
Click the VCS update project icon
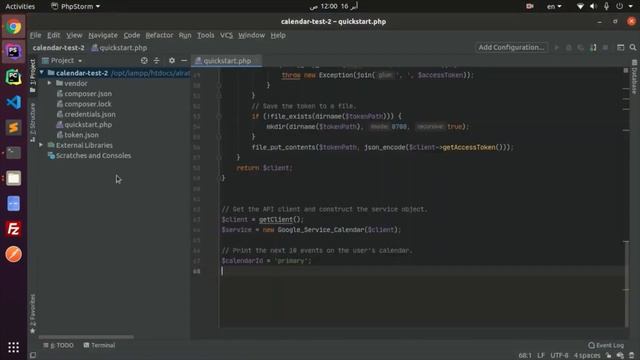point(593,47)
